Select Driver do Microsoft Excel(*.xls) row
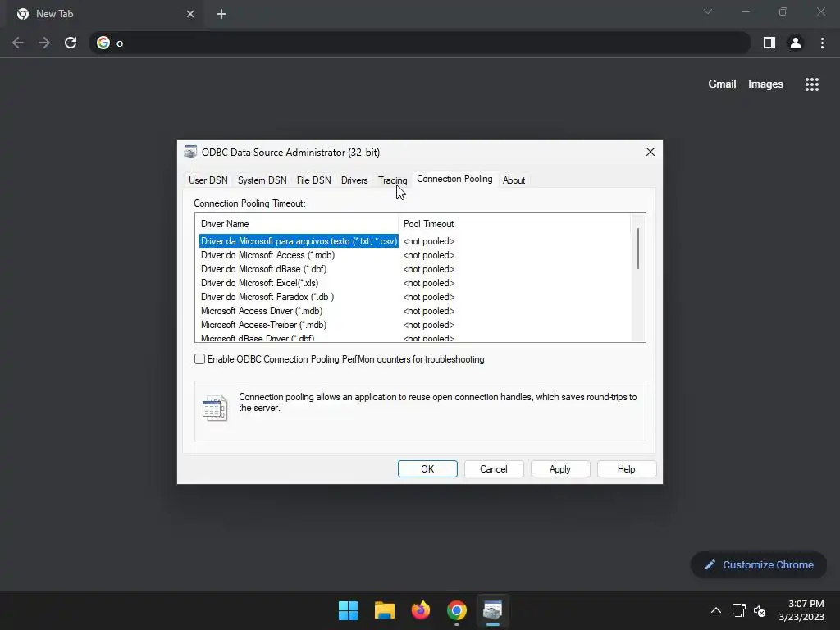Screen dimensions: 840x630 click(259, 283)
